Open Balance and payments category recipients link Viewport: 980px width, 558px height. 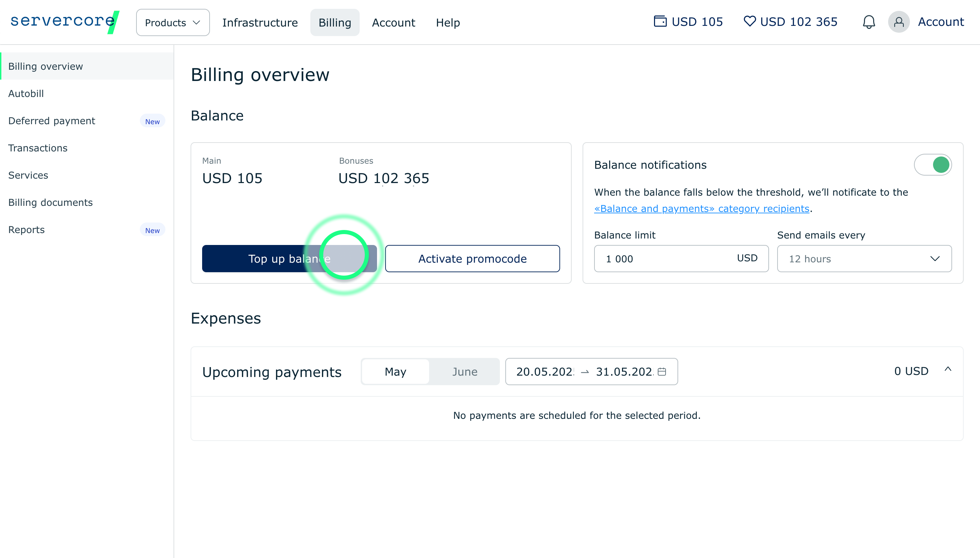coord(701,209)
